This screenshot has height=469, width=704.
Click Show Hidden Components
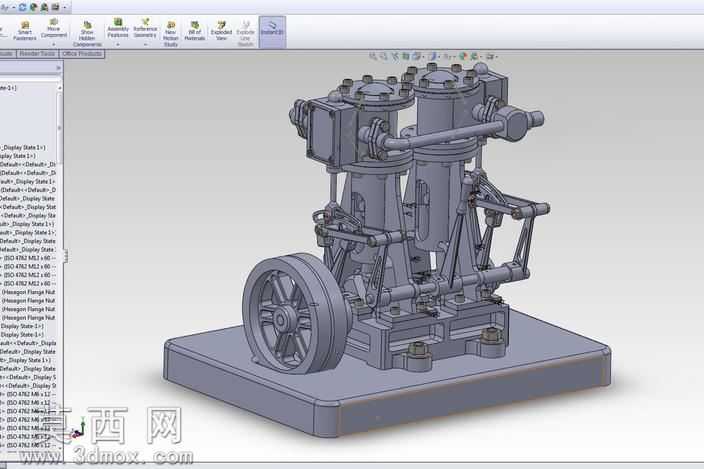coord(87,33)
